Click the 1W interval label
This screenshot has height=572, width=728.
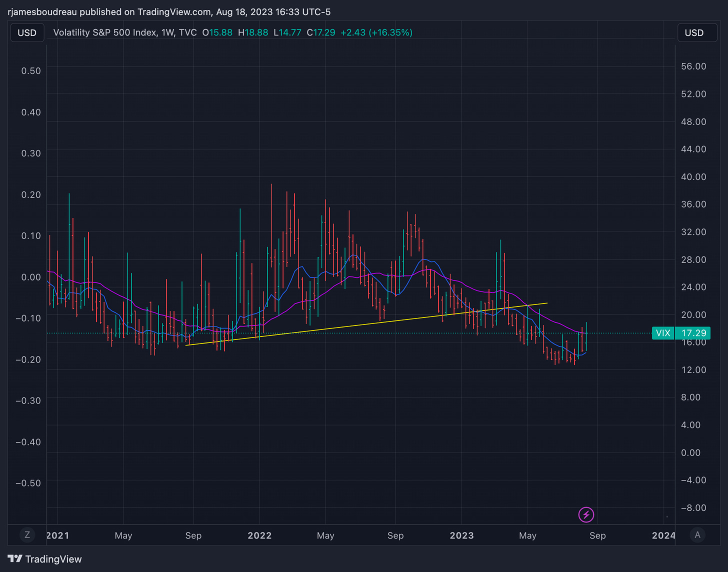tap(167, 32)
